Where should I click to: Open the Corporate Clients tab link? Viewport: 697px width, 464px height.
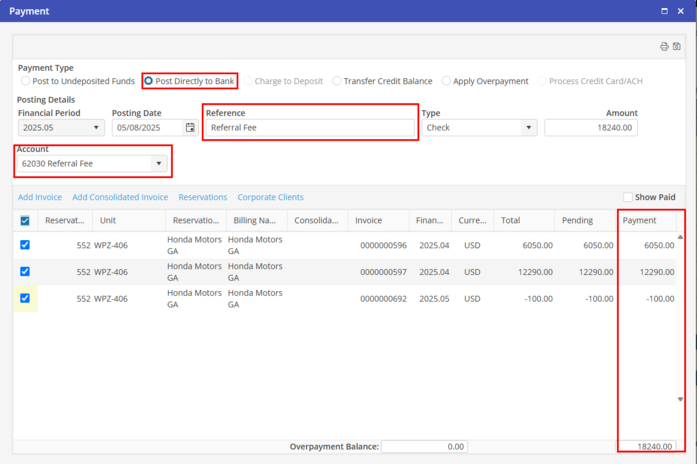(x=270, y=197)
